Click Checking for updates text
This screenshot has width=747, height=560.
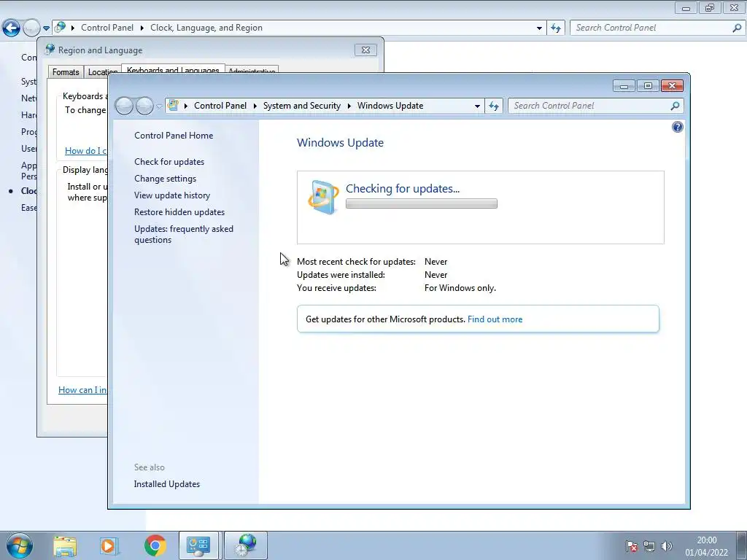(x=403, y=189)
